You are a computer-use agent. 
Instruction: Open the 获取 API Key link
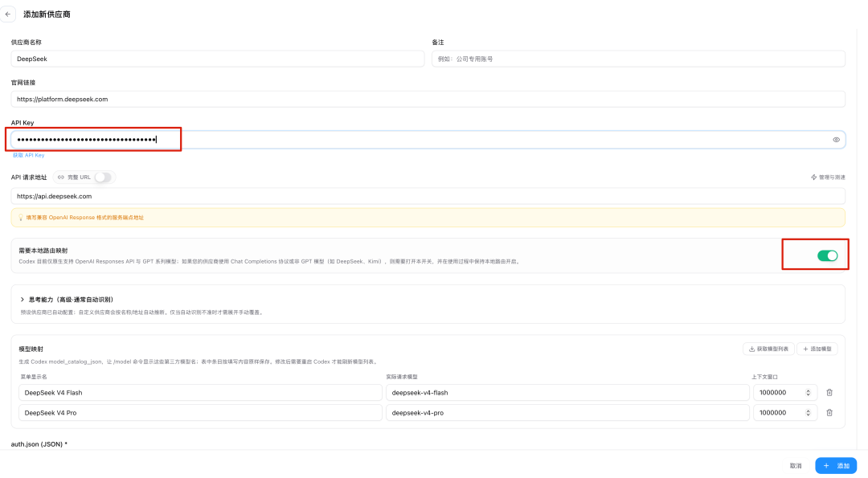(x=28, y=155)
